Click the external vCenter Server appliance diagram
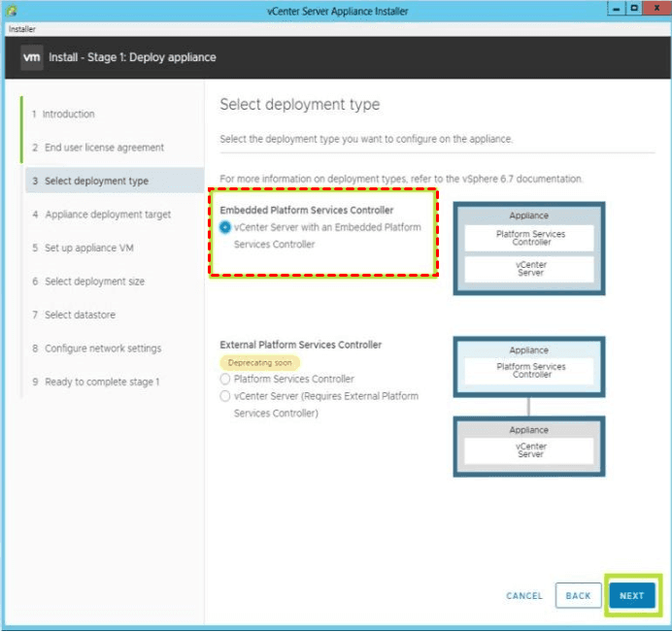The image size is (672, 632). pyautogui.click(x=529, y=446)
